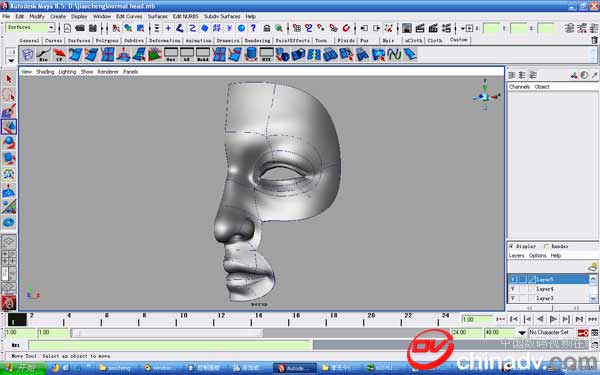Toggle display type box of layer4

tap(523, 289)
